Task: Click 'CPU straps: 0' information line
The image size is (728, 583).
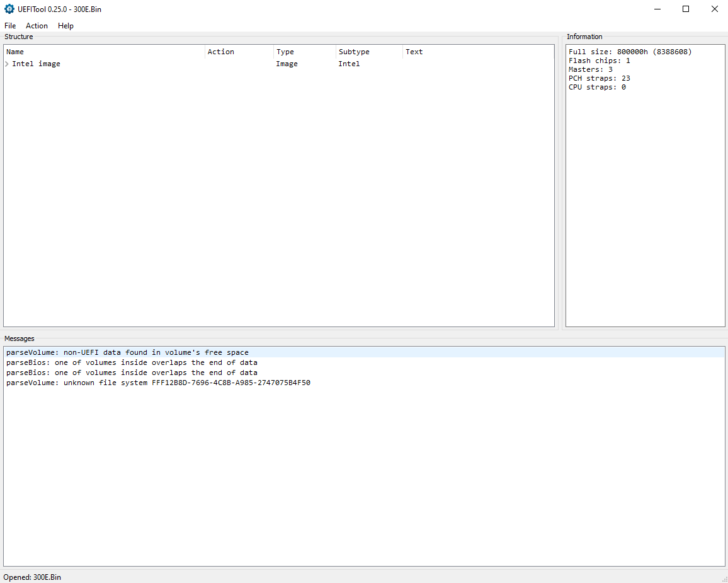Action: coord(597,87)
